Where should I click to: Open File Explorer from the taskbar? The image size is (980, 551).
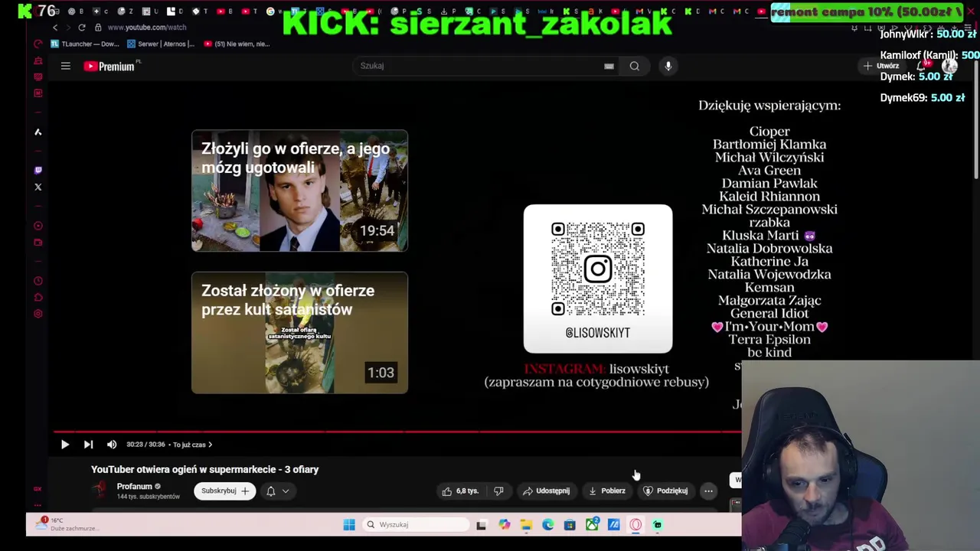pyautogui.click(x=526, y=525)
